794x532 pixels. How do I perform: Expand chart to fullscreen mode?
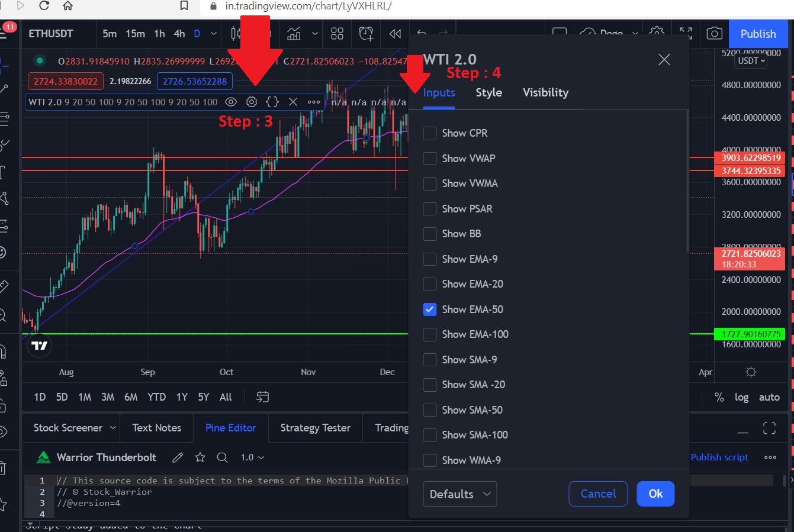click(686, 34)
